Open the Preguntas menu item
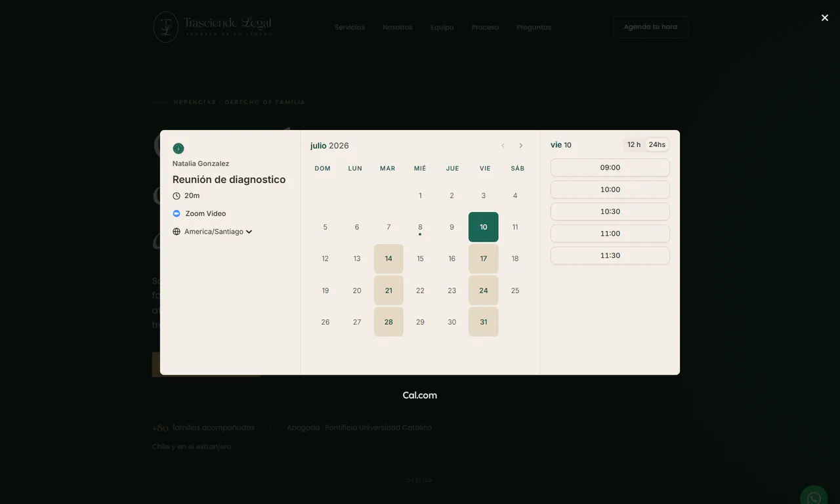Screen dimensions: 840x504 click(x=534, y=27)
